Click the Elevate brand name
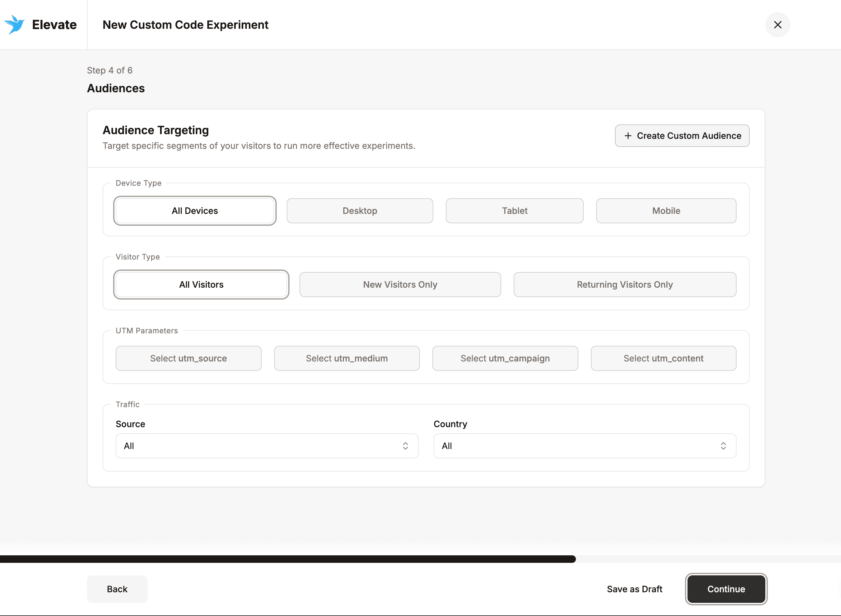The width and height of the screenshot is (841, 616). pos(54,25)
